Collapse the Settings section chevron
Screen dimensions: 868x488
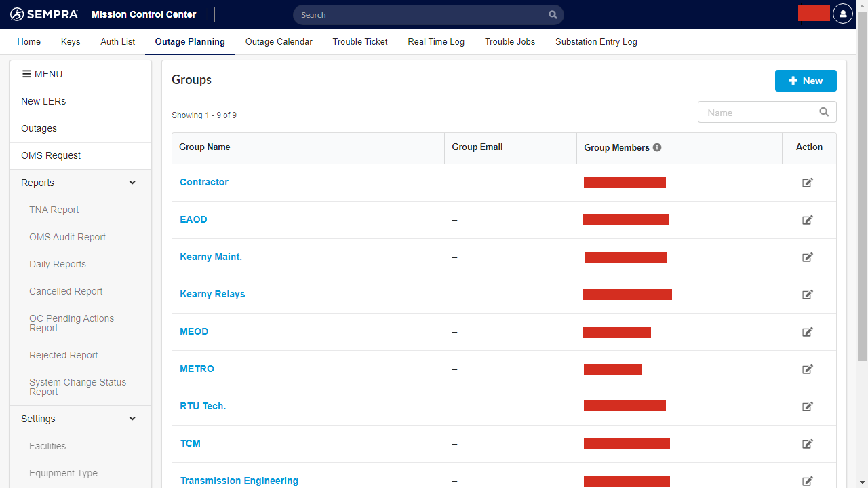(132, 419)
